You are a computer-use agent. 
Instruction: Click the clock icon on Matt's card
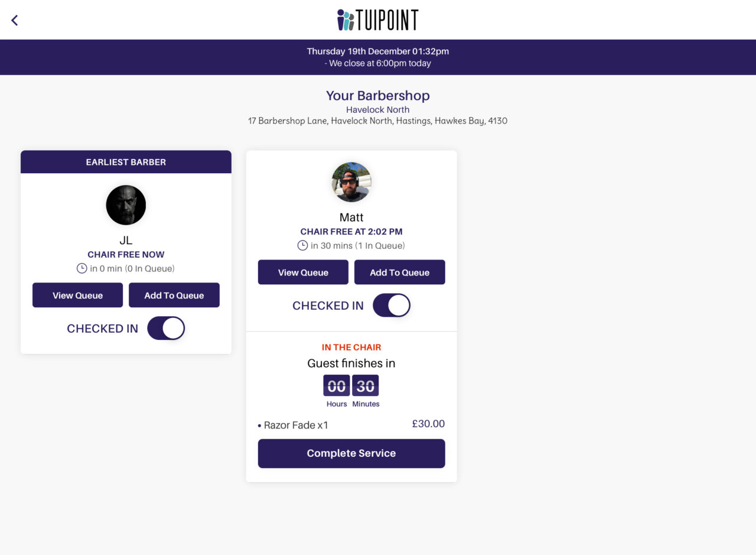[302, 245]
